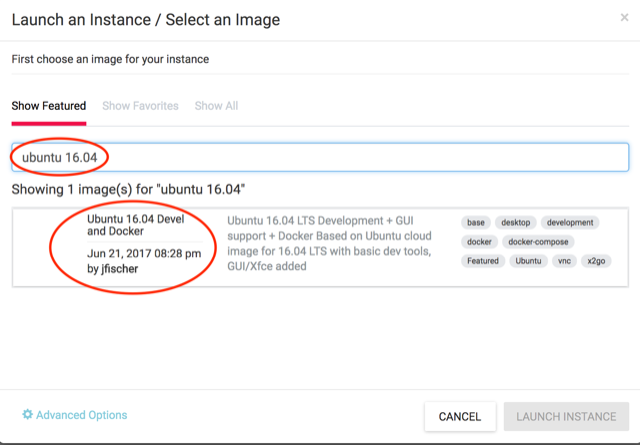Viewport: 640px width, 445px height.
Task: Click the Ubuntu tag
Action: pos(528,261)
